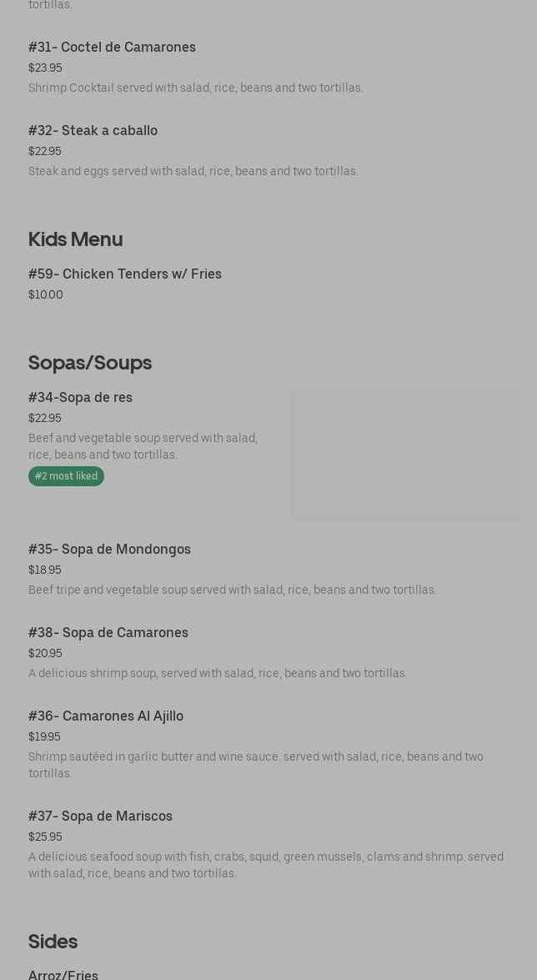
Task: Click the #2 most liked badge
Action: (66, 476)
